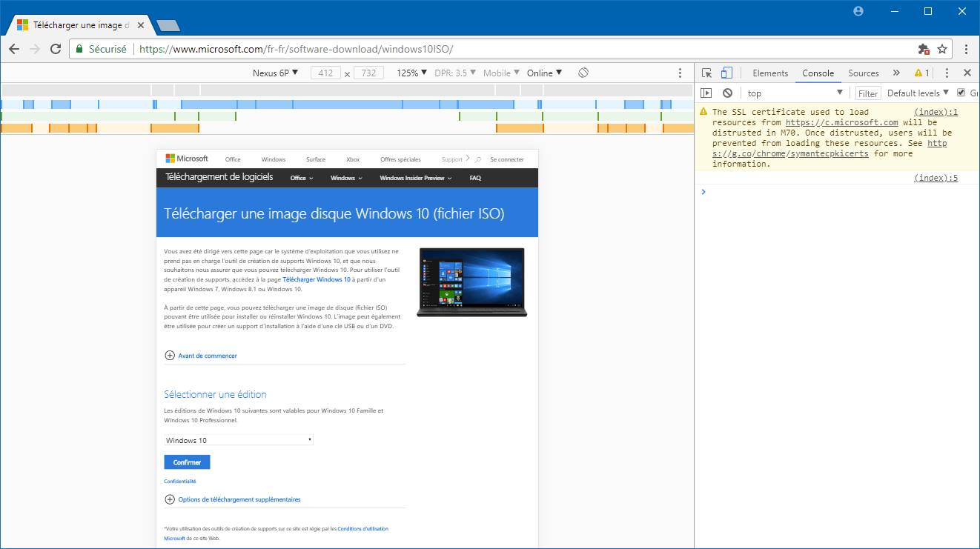This screenshot has height=549, width=980.
Task: Click the Windows 10 laptop image
Action: (x=471, y=282)
